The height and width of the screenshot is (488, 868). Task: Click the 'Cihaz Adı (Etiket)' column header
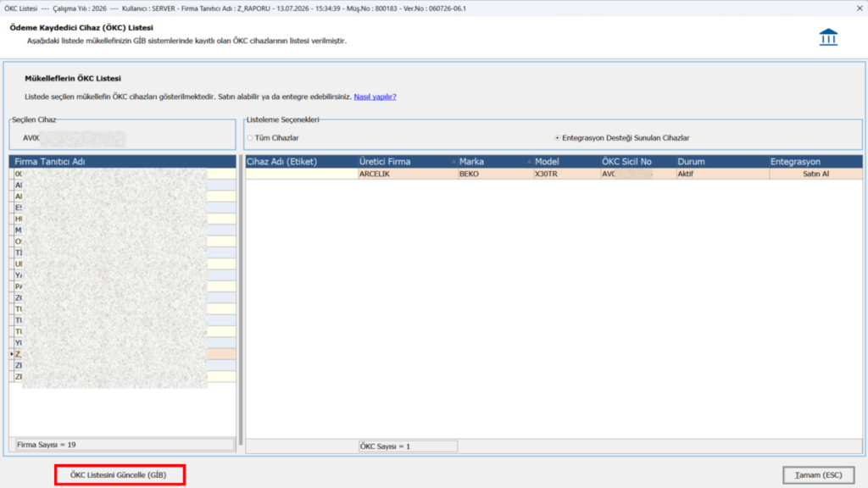coord(302,162)
